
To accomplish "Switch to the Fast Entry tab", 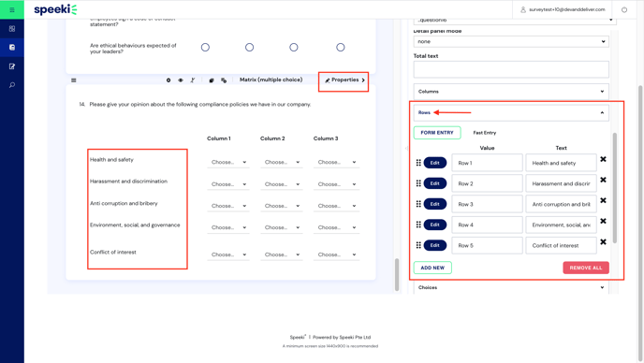I will (x=484, y=133).
